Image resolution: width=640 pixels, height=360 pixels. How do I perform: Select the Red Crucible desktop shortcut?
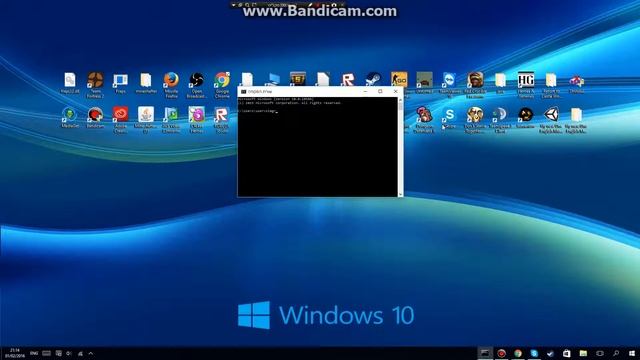click(x=475, y=84)
